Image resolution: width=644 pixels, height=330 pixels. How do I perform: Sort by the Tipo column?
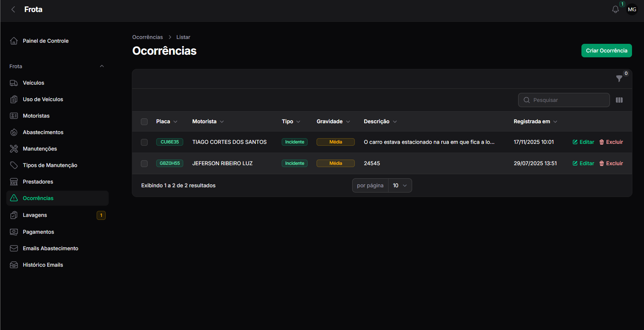291,121
